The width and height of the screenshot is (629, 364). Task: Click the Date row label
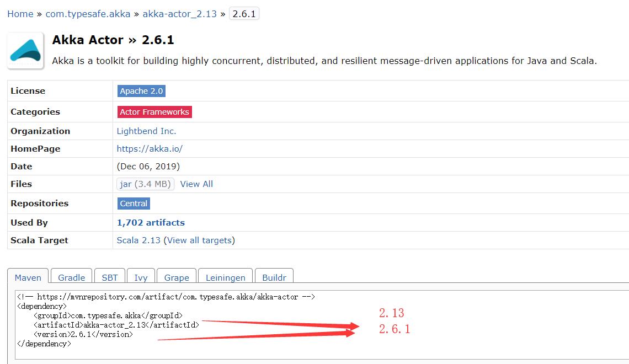[22, 167]
